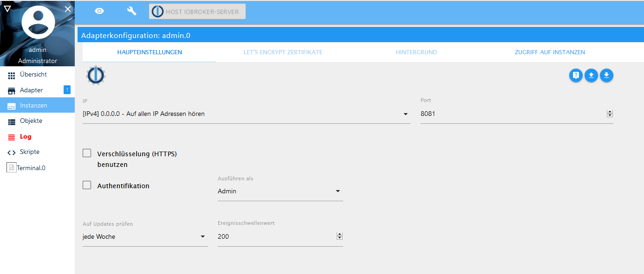Image resolution: width=644 pixels, height=274 pixels.
Task: Click the Adapter update badge showing 1
Action: 67,90
